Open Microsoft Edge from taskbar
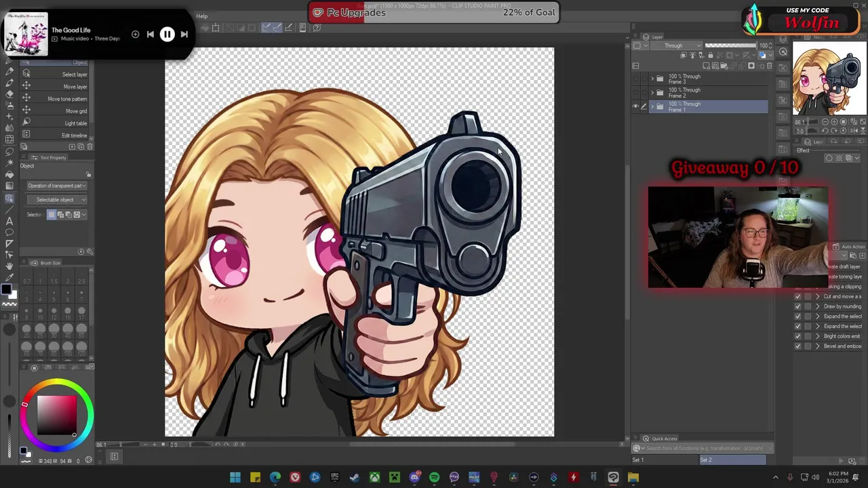Image resolution: width=868 pixels, height=488 pixels. click(275, 478)
